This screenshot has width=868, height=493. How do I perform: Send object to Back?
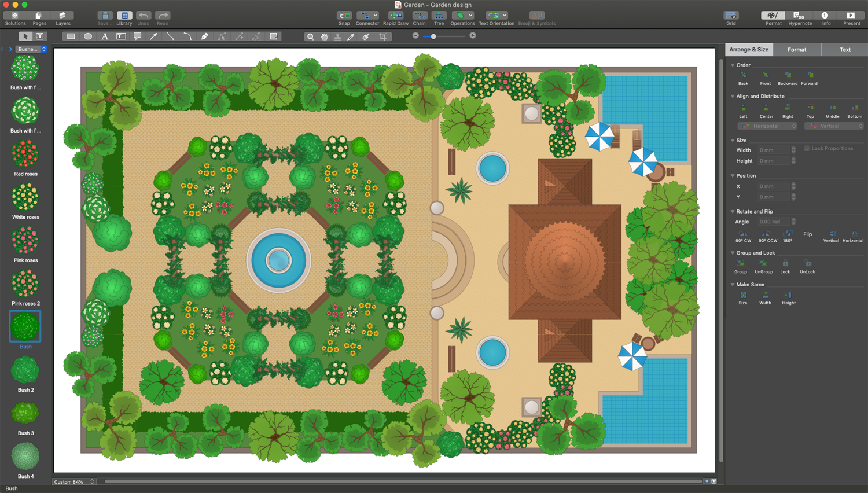point(743,78)
